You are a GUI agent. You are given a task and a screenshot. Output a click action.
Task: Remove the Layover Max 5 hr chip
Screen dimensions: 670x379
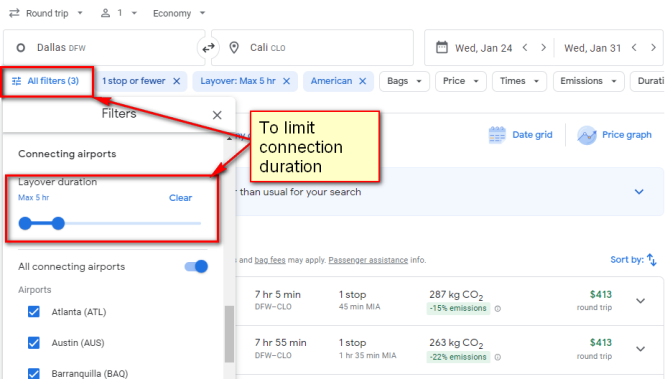(286, 81)
